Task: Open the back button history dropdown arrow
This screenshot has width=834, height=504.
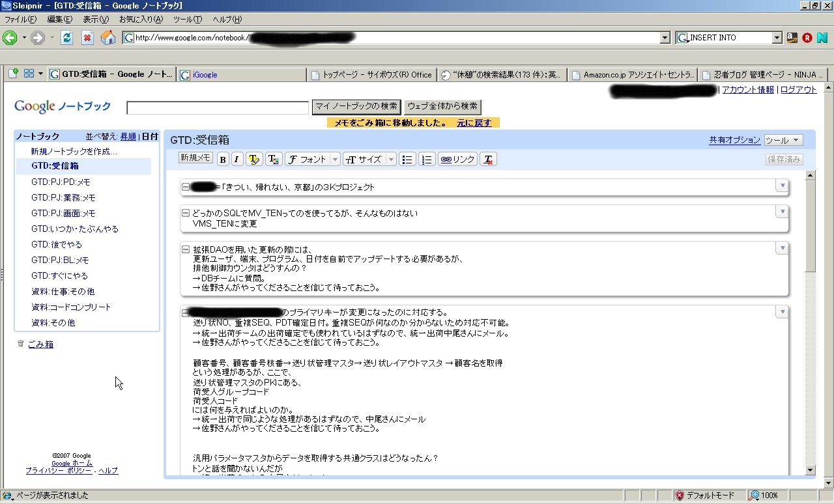Action: [x=24, y=38]
